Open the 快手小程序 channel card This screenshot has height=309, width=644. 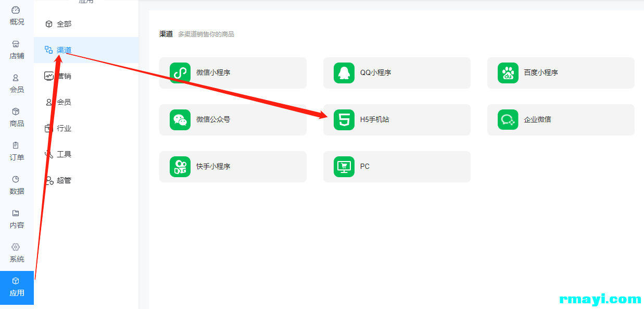(x=233, y=167)
